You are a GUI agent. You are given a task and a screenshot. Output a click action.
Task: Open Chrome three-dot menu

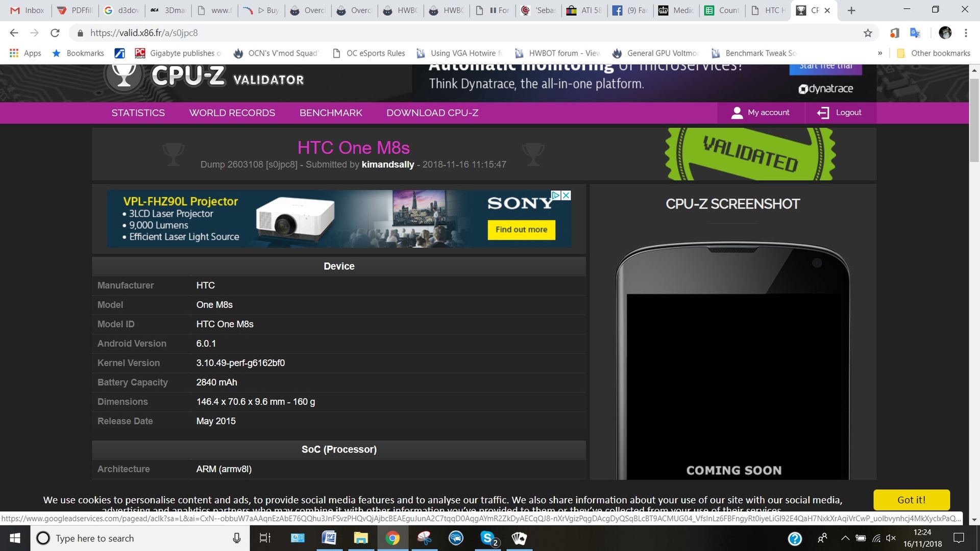point(966,33)
